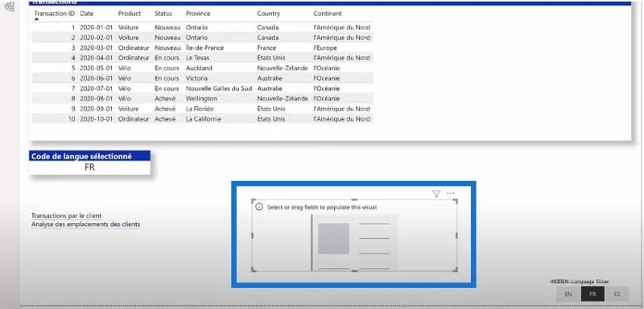Viewport: 644px width, 309px height.
Task: Click the Code de langue sélectionné card title
Action: (82, 156)
